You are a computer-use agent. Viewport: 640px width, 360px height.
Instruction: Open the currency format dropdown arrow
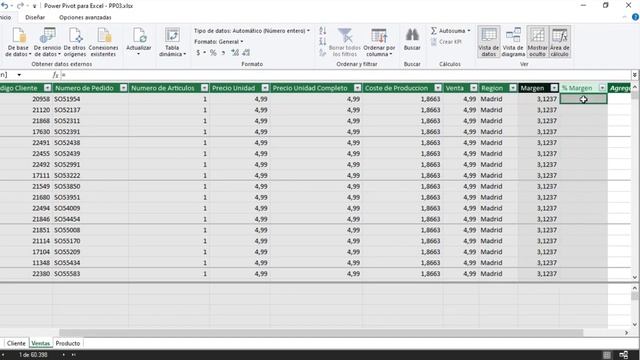tap(204, 53)
